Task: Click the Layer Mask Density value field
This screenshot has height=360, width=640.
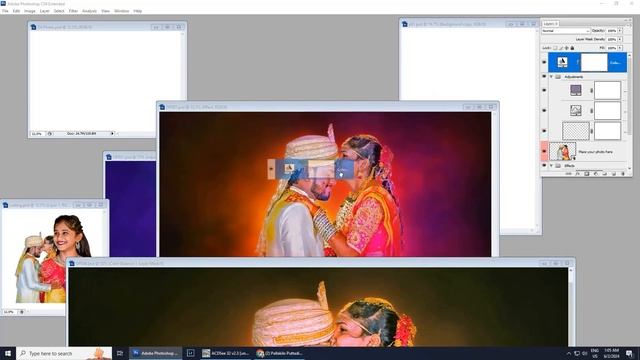Action: click(612, 39)
